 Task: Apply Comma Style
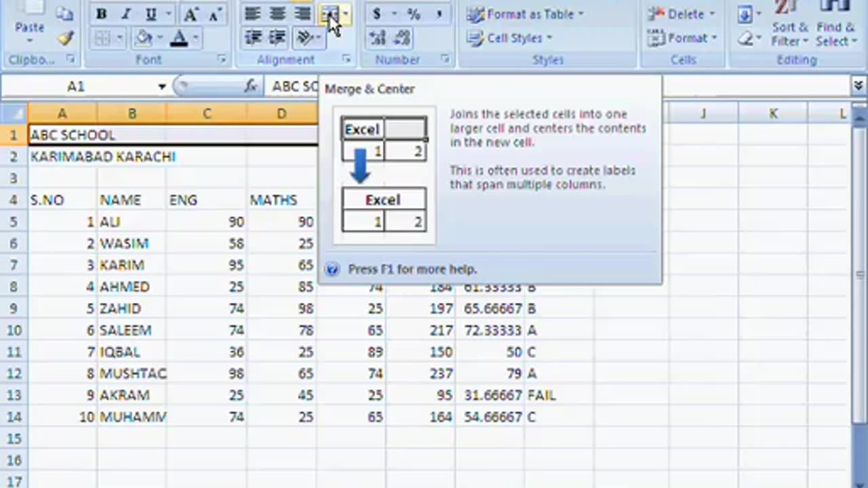coord(439,14)
